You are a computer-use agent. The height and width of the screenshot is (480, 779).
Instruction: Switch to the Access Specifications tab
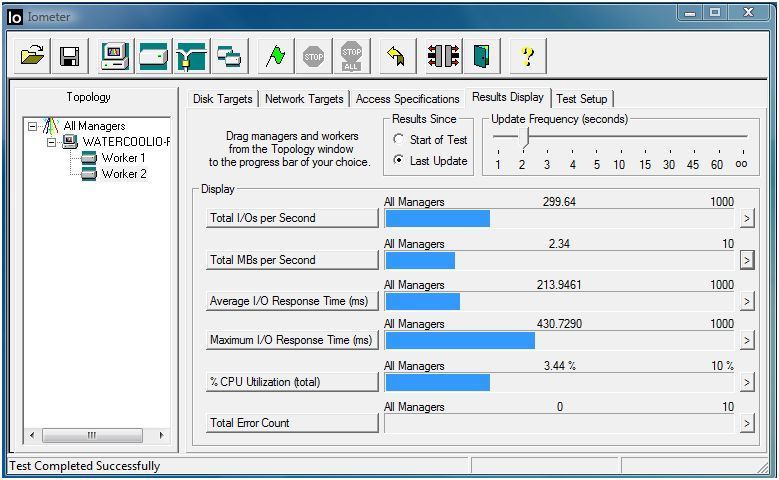pyautogui.click(x=407, y=99)
